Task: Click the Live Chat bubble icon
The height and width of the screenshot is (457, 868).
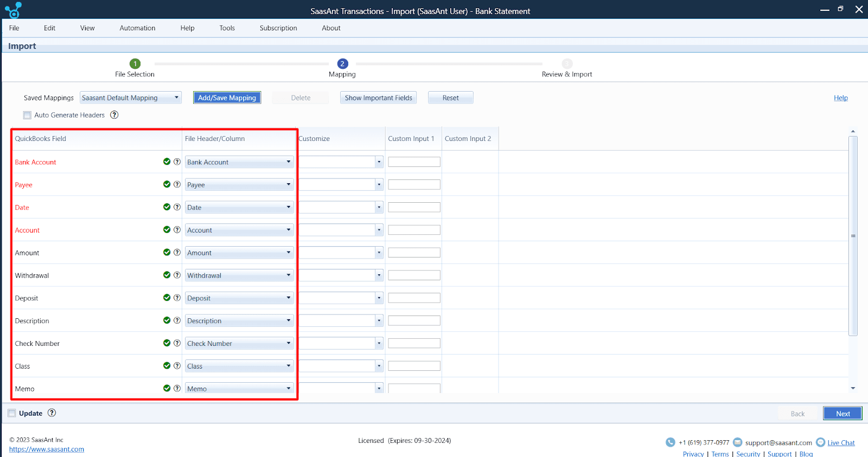Action: click(x=820, y=442)
